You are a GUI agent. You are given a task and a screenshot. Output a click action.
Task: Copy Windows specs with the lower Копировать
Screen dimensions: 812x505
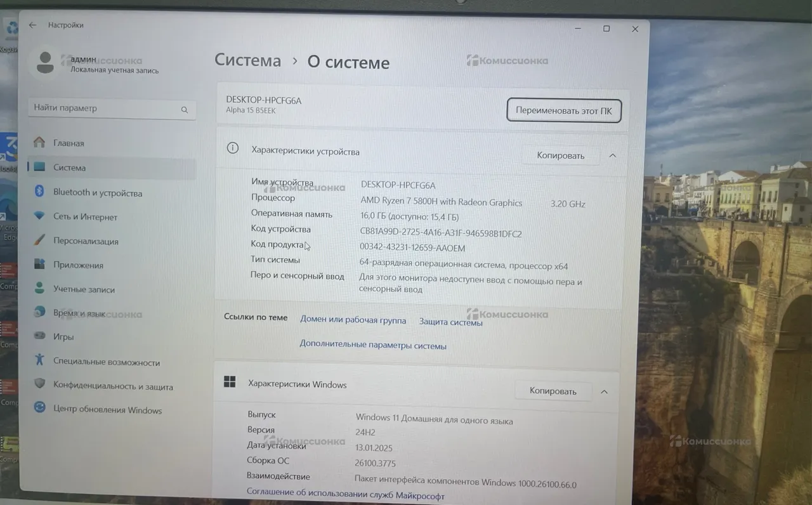click(x=553, y=391)
